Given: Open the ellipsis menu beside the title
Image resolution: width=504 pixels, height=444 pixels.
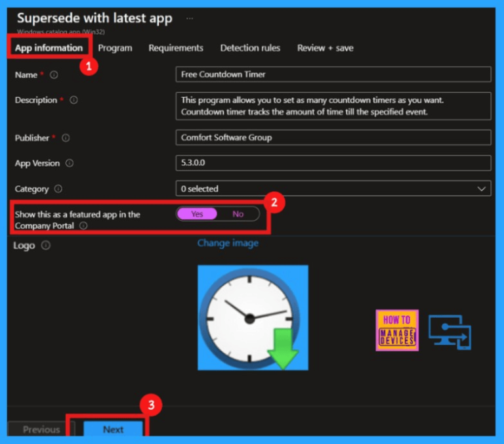Looking at the screenshot, I should [190, 18].
